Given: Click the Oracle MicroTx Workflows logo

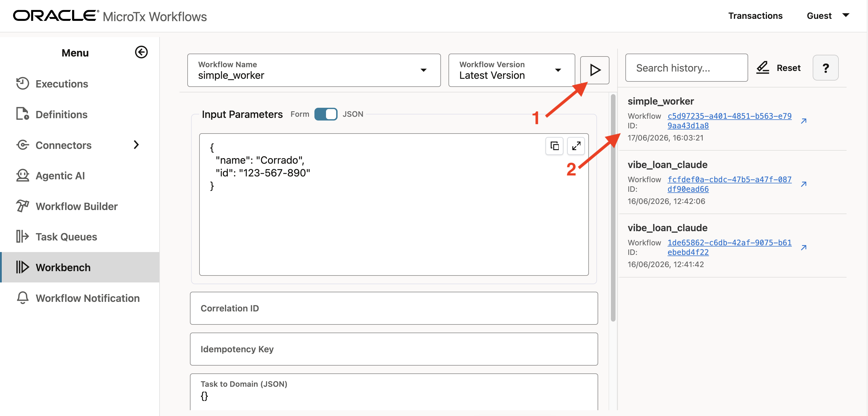Looking at the screenshot, I should pos(110,16).
